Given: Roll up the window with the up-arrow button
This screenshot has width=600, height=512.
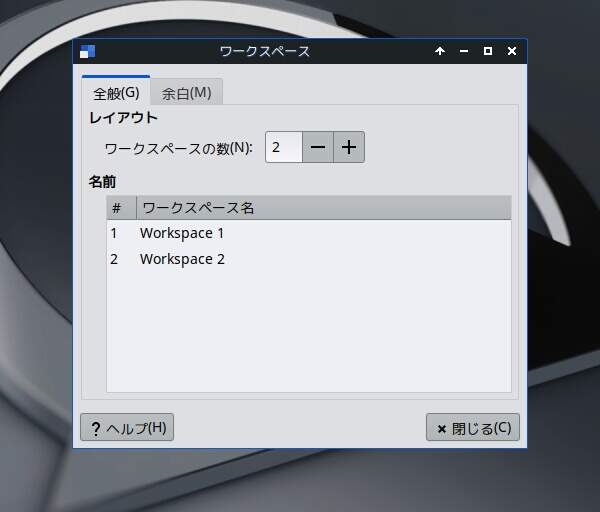Looking at the screenshot, I should pos(440,51).
